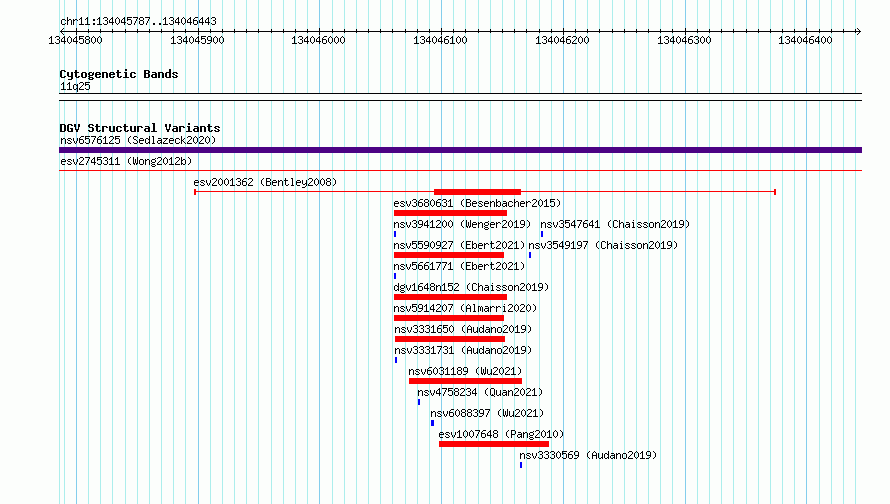
Task: Open dgv1648n152 (Chaisson2019) variant label
Action: (471, 287)
